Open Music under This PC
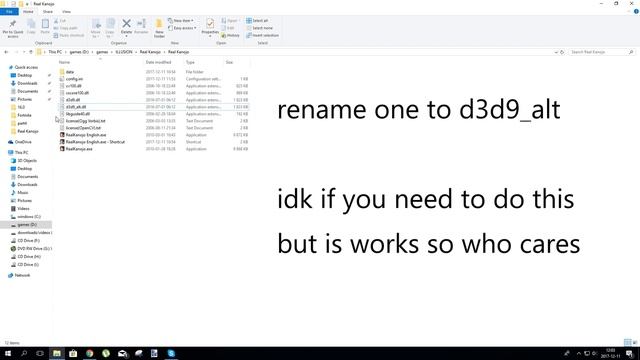This screenshot has height=360, width=640. tap(22, 193)
